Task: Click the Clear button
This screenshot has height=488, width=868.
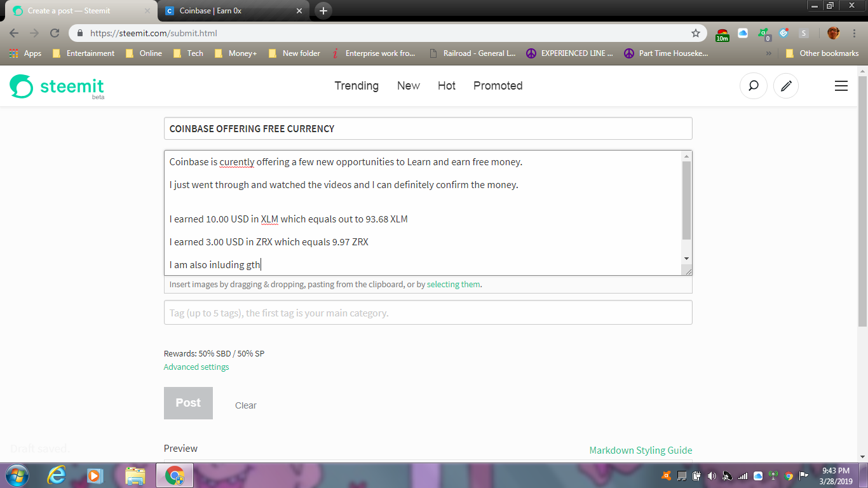Action: [246, 405]
